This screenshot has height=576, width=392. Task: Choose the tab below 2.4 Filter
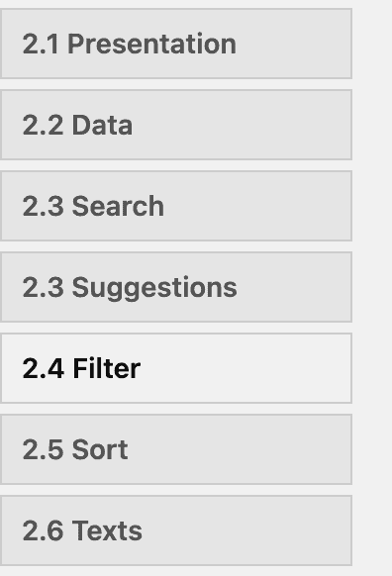pyautogui.click(x=176, y=449)
